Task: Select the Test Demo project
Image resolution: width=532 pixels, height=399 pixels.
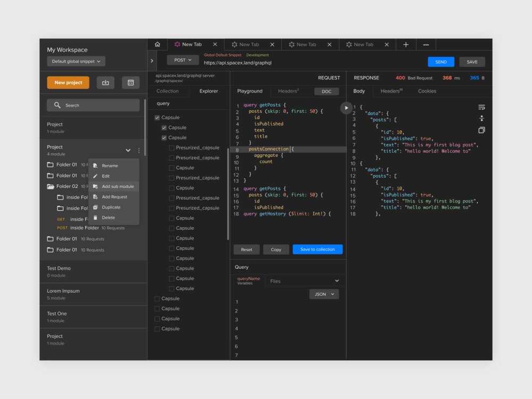Action: tap(94, 271)
